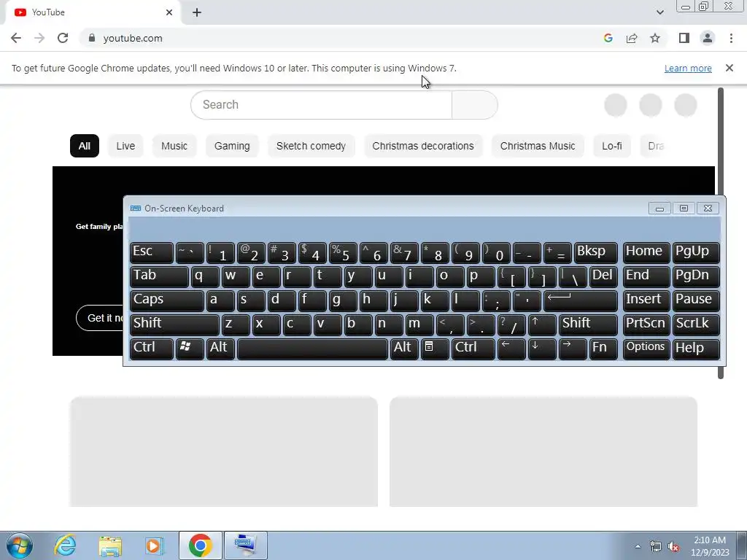Toggle the Fn key on-screen
Image resolution: width=747 pixels, height=560 pixels.
pos(603,349)
